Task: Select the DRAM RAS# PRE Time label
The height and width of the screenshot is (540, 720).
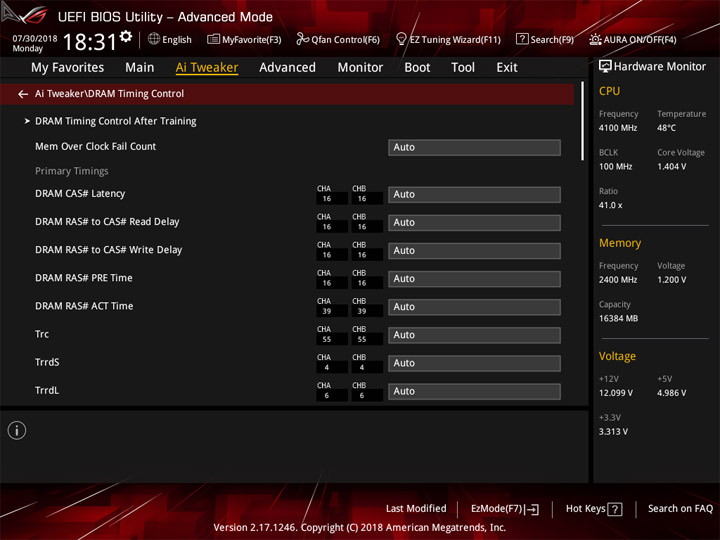Action: [84, 278]
